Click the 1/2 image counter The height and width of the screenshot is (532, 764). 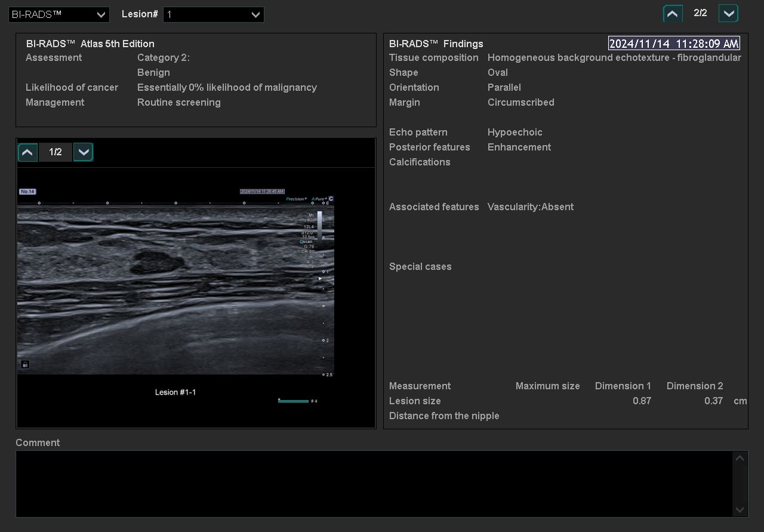coord(56,152)
